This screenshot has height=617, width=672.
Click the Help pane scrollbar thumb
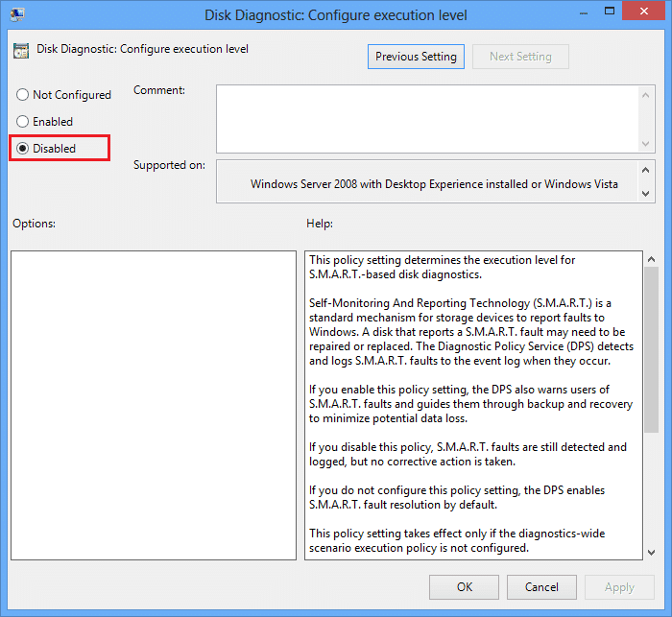click(x=652, y=349)
